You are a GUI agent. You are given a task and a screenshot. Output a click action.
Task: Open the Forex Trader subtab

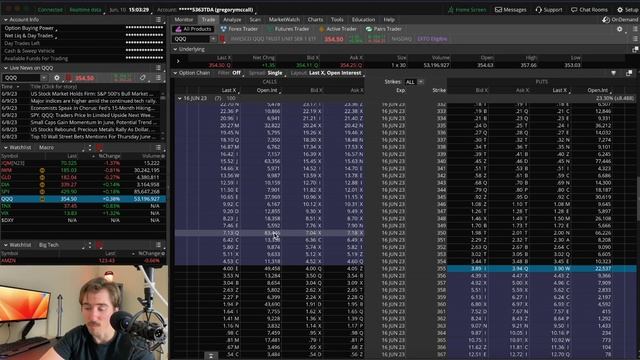(239, 29)
